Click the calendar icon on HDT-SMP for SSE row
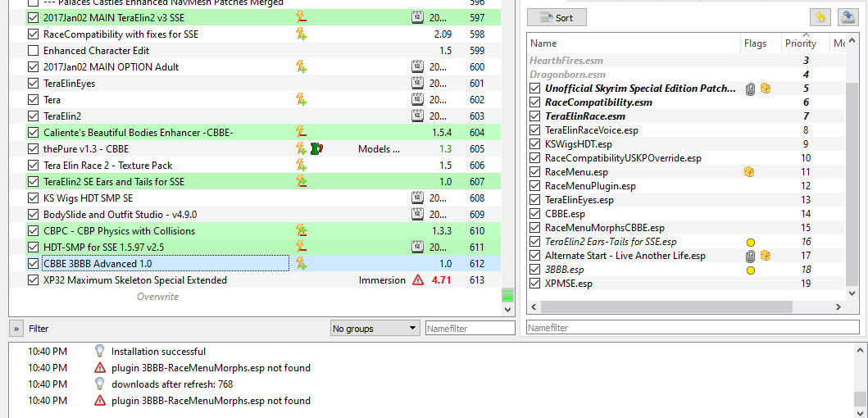The height and width of the screenshot is (418, 868). click(x=417, y=247)
